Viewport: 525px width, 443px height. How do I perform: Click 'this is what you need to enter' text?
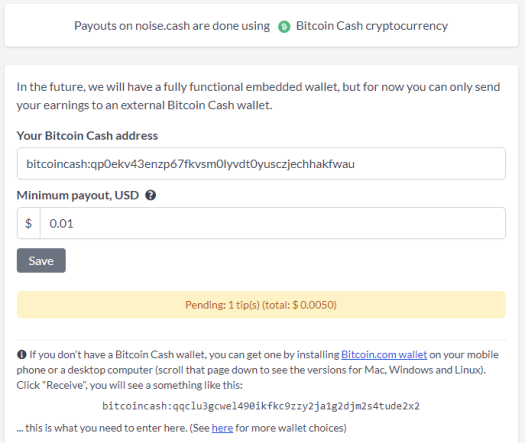[x=104, y=428]
